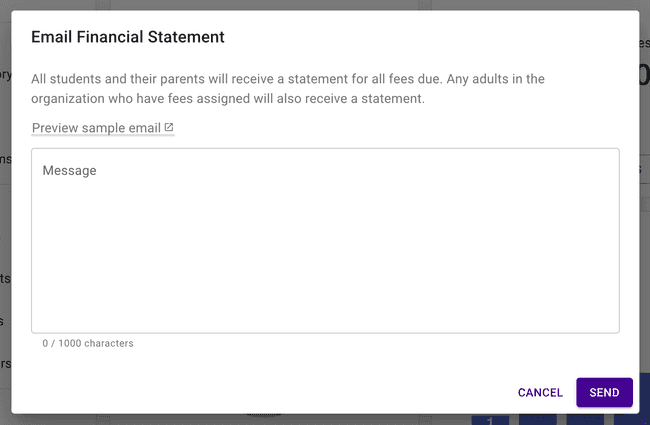The width and height of the screenshot is (650, 425).
Task: Click the bottom edge of the Message field
Action: (x=325, y=332)
